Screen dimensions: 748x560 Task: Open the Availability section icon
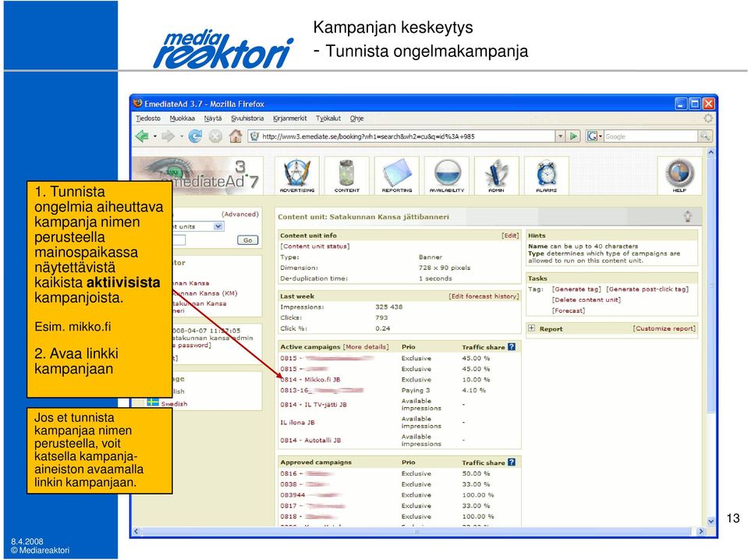(x=446, y=175)
